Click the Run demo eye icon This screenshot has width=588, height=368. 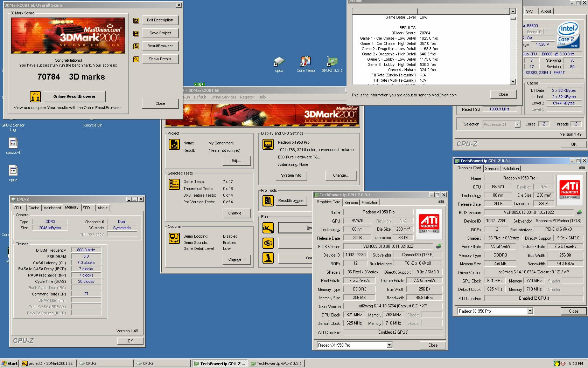tap(268, 243)
